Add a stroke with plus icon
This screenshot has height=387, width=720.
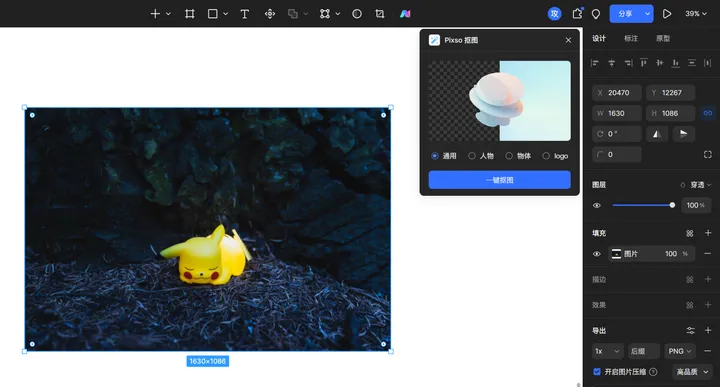[708, 279]
